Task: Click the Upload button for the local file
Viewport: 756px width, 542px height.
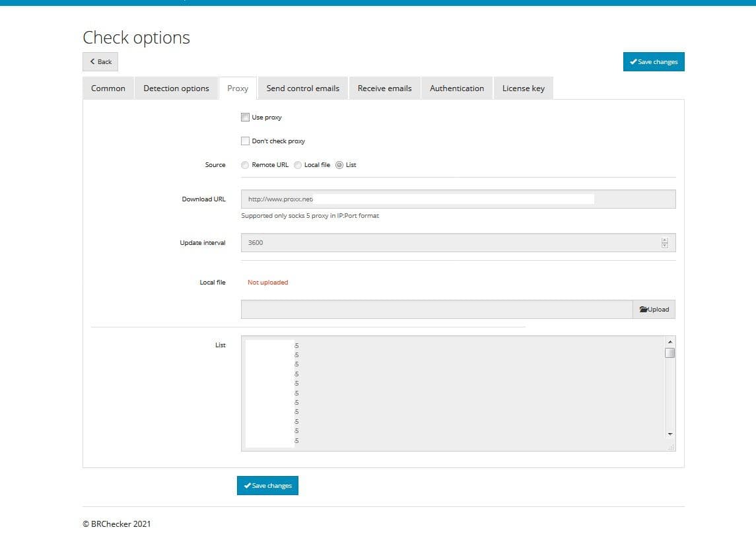Action: [654, 309]
